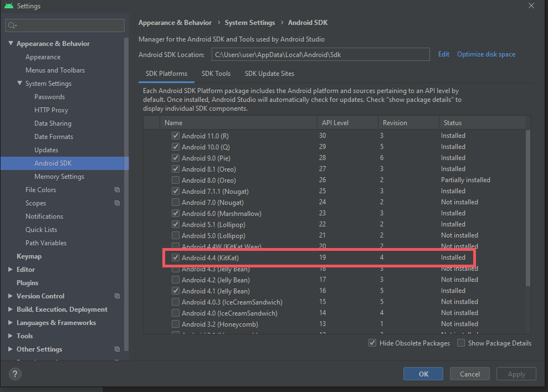Screen dimensions: 548x392
Task: Open the SDK Update Sites tab
Action: [x=269, y=74]
